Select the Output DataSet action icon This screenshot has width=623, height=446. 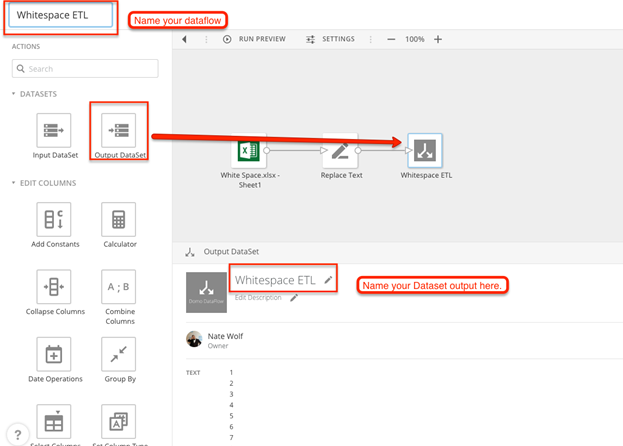pyautogui.click(x=118, y=130)
